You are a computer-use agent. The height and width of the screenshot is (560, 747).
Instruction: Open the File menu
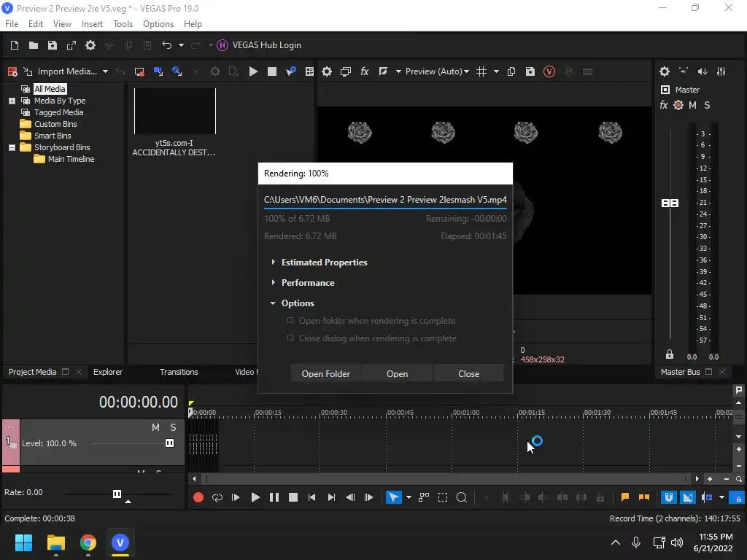pos(12,24)
